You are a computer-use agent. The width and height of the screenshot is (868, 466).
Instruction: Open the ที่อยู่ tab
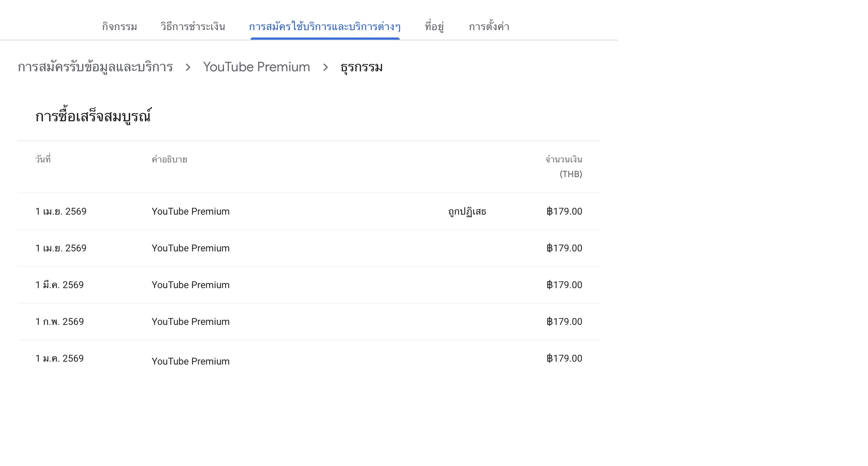click(x=434, y=27)
